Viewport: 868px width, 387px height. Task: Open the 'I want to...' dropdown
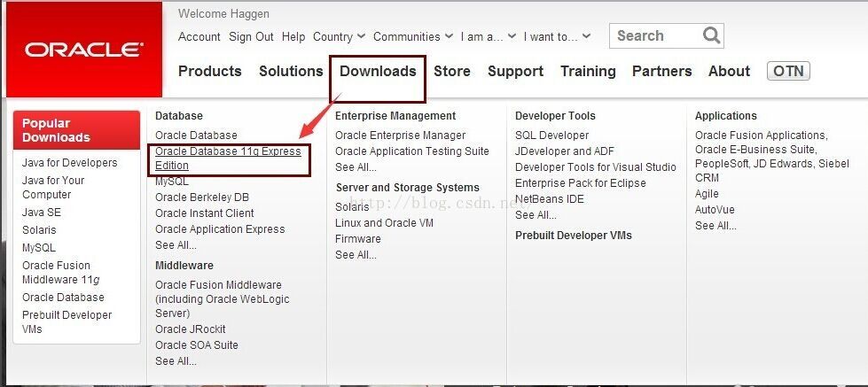(557, 36)
